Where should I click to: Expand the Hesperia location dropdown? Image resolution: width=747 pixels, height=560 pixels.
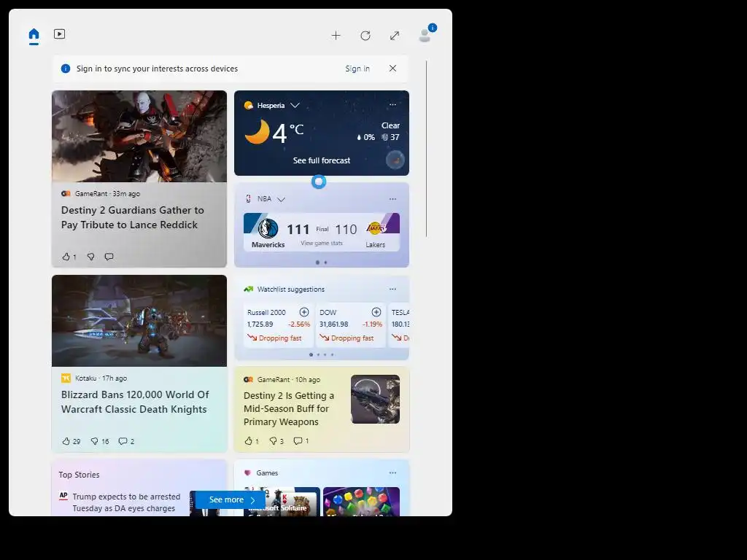pyautogui.click(x=295, y=105)
